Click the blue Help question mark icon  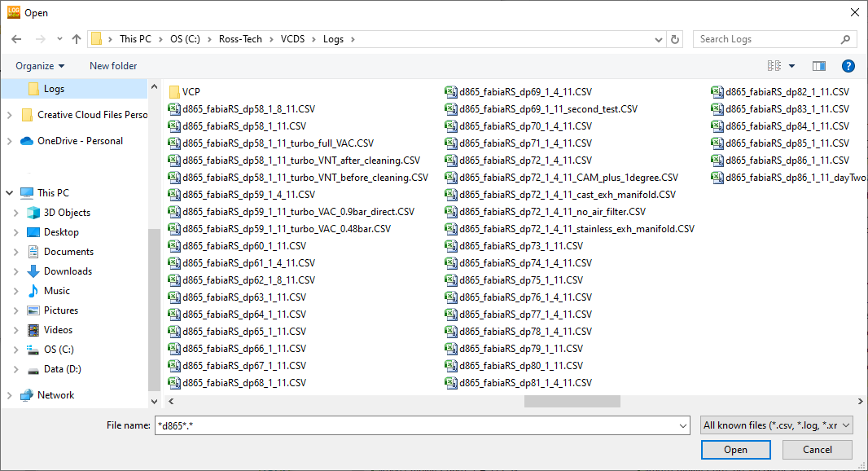tap(848, 66)
